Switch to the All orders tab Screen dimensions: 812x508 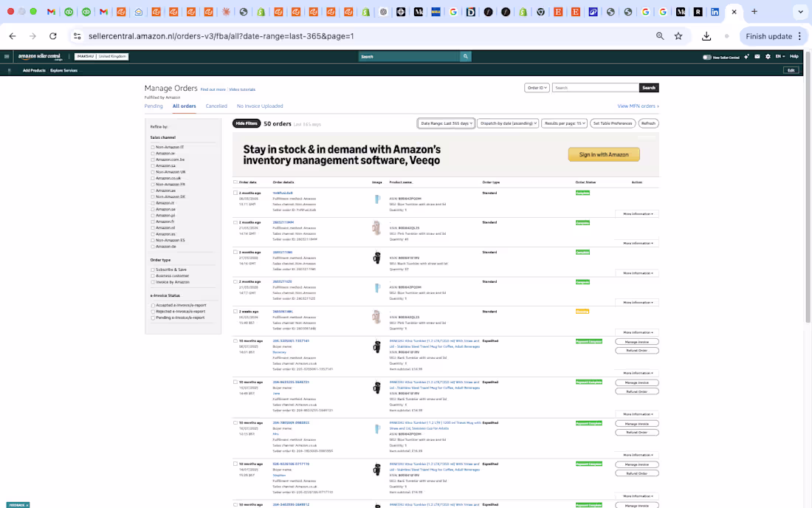(x=184, y=106)
